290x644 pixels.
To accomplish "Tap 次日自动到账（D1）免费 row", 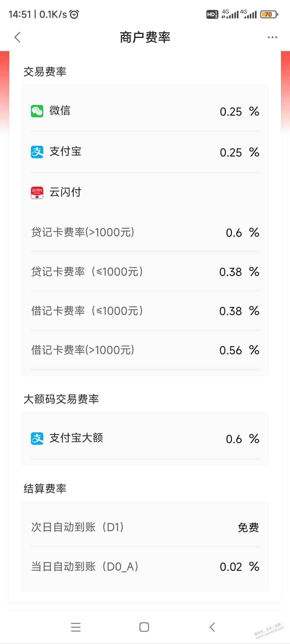I will [145, 527].
